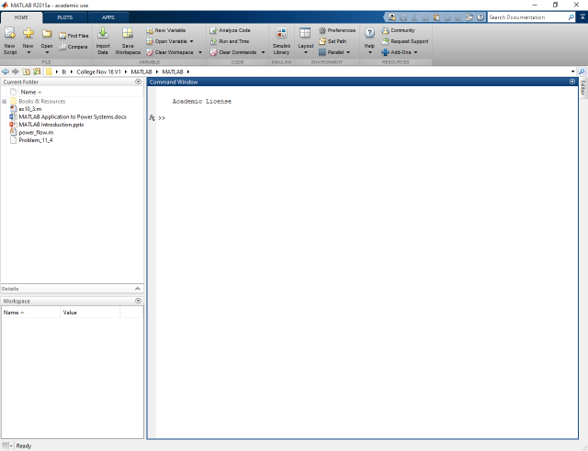Open the Layout menu
The width and height of the screenshot is (588, 451).
click(305, 41)
